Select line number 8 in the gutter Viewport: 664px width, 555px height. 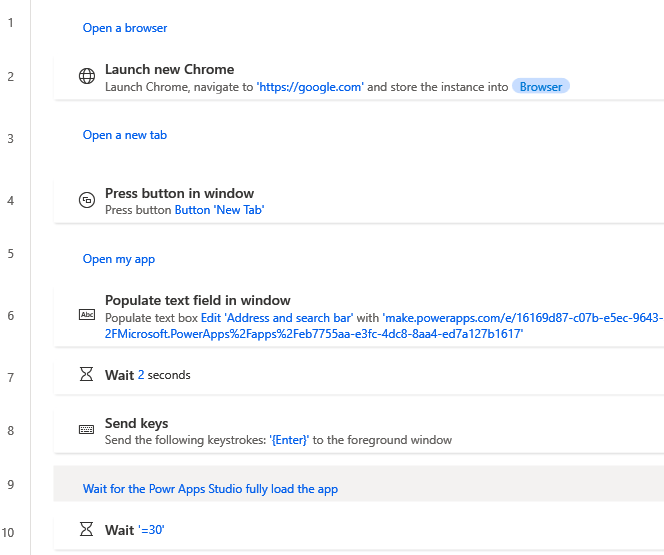pos(11,431)
